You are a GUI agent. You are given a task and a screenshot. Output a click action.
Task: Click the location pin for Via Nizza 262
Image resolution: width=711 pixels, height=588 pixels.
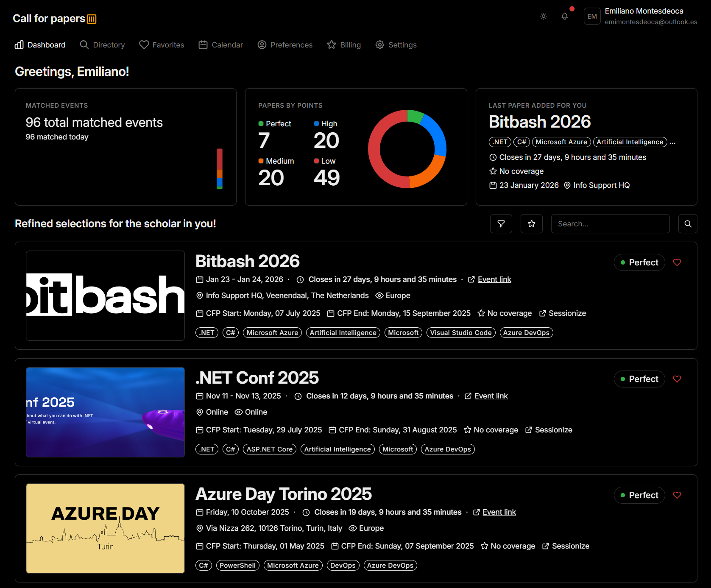[x=200, y=528]
